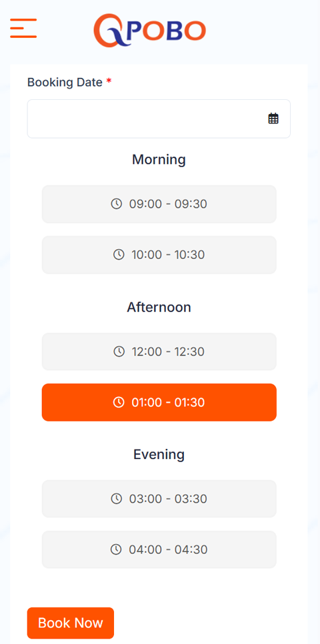Select the 09:00 - 09:30 morning slot
This screenshot has height=644, width=320.
pos(159,204)
